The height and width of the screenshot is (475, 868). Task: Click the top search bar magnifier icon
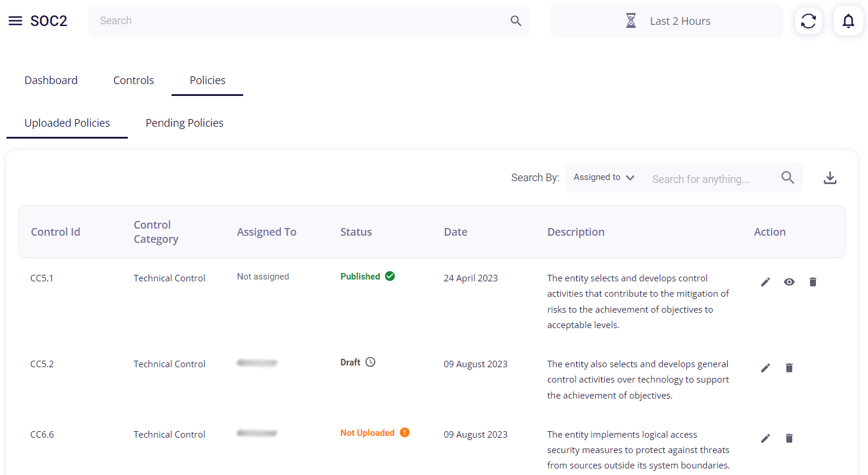click(x=516, y=21)
